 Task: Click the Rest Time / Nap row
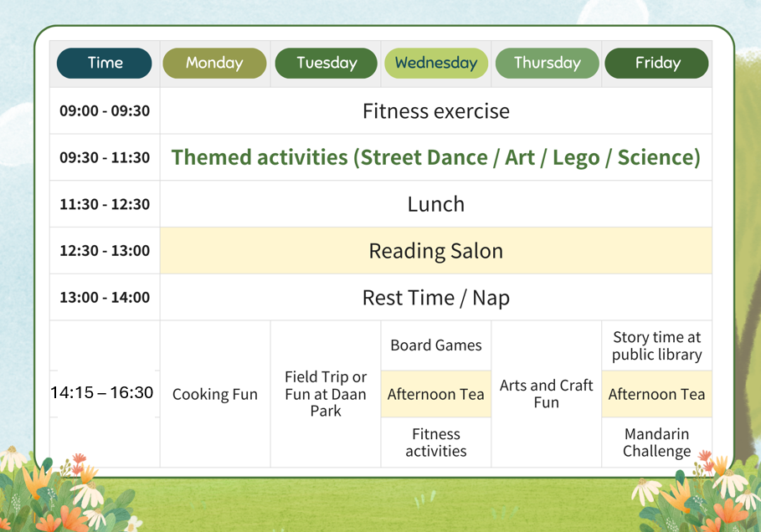[436, 297]
